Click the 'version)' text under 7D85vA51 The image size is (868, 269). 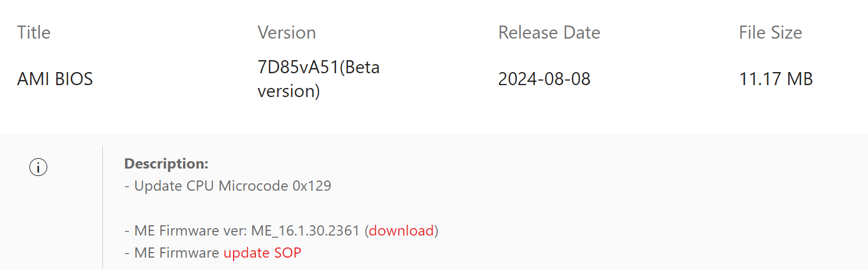tap(289, 91)
